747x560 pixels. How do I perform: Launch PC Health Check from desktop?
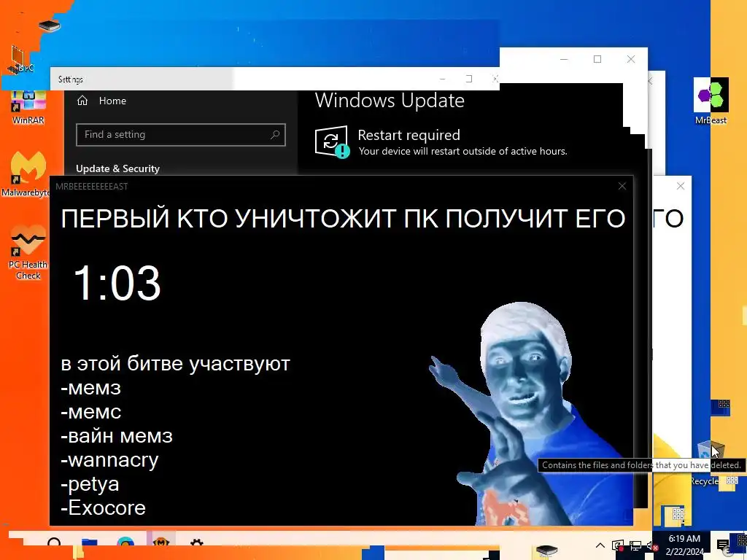[x=28, y=252]
